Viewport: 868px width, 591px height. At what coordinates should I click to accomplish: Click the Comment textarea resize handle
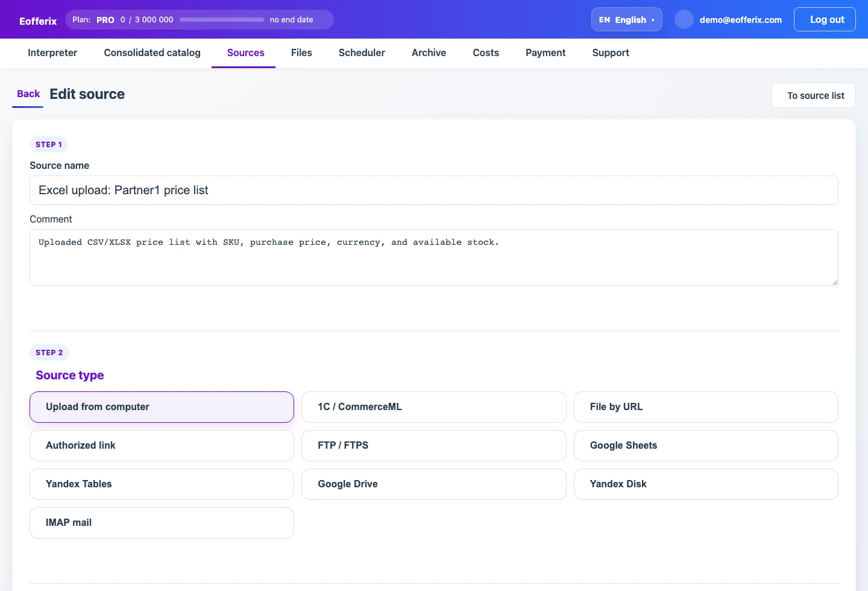[835, 282]
